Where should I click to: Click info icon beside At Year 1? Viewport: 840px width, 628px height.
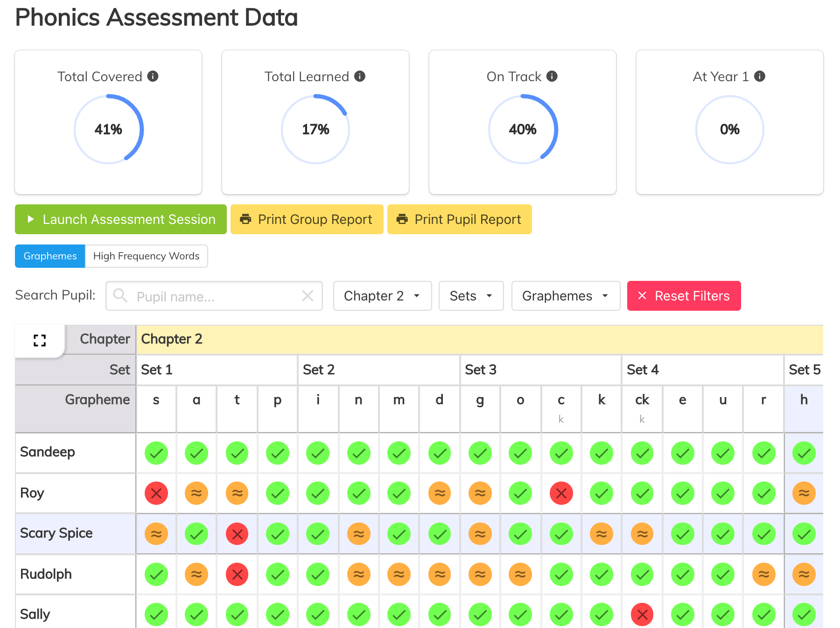coord(760,76)
